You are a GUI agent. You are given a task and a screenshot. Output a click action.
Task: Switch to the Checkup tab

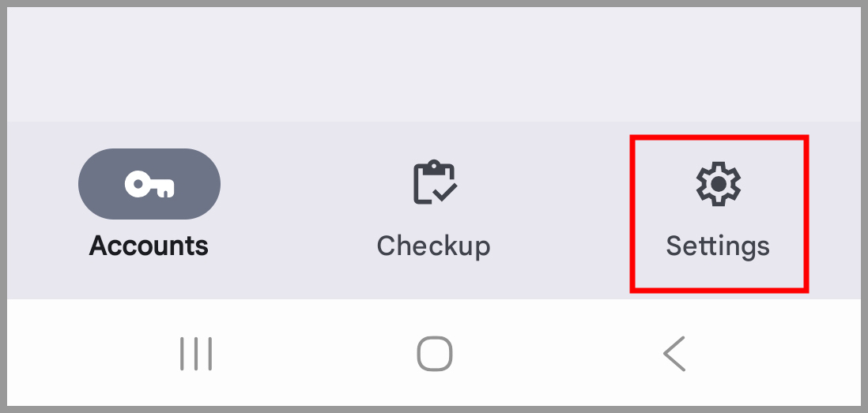[434, 210]
